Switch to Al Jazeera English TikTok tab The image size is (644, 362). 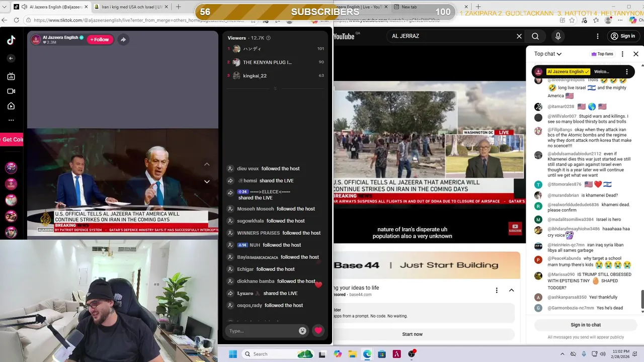point(51,7)
